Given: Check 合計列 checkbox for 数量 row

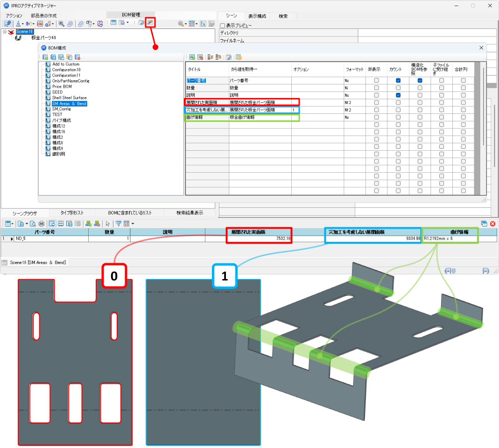Looking at the screenshot, I should click(463, 88).
